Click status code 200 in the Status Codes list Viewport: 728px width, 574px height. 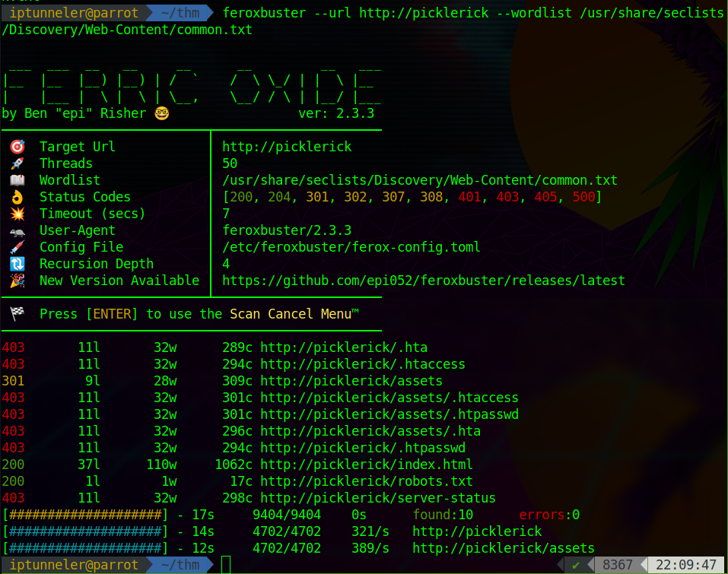[x=241, y=197]
